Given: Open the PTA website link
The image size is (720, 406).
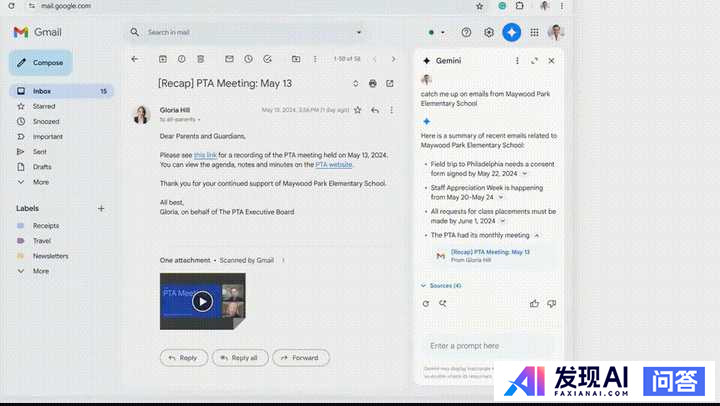Looking at the screenshot, I should 334,164.
